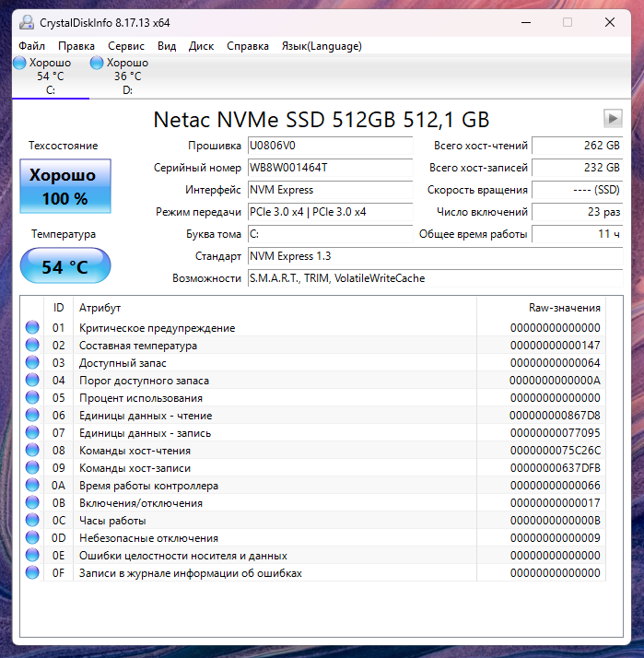Open the Правка menu
Image resolution: width=644 pixels, height=658 pixels.
click(x=76, y=46)
